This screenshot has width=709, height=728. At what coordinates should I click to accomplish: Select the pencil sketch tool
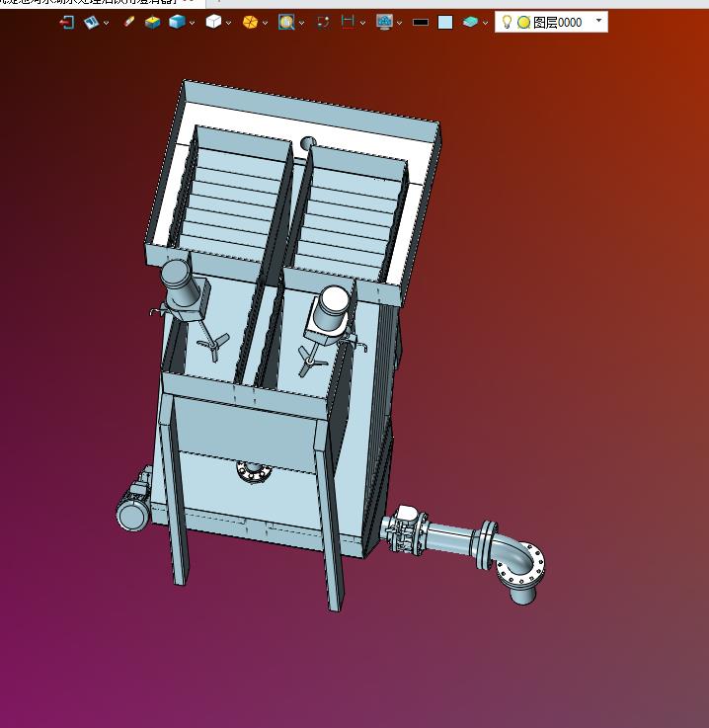pyautogui.click(x=129, y=22)
